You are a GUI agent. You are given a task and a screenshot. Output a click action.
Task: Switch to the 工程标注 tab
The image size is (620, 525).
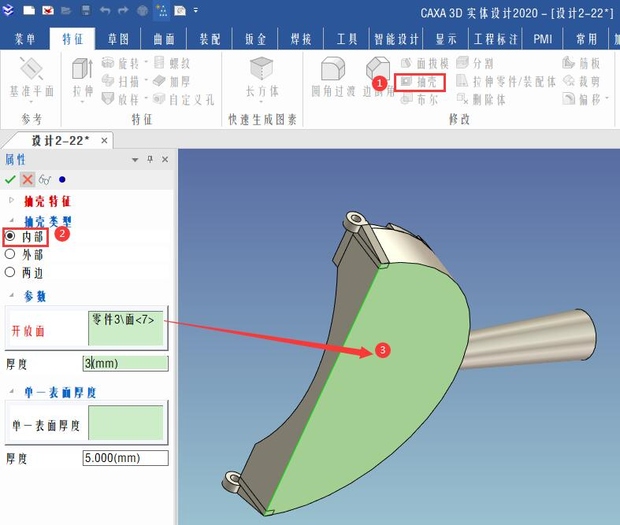[496, 39]
